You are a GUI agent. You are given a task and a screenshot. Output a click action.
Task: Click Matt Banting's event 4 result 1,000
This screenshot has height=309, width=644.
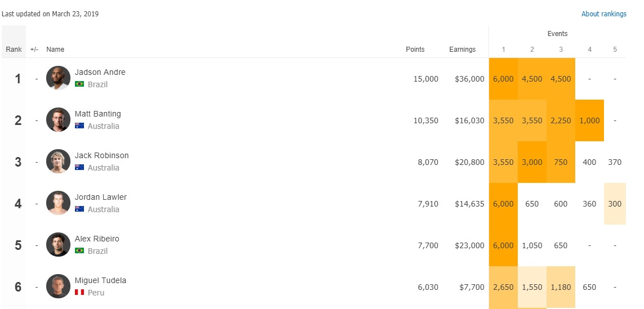589,120
